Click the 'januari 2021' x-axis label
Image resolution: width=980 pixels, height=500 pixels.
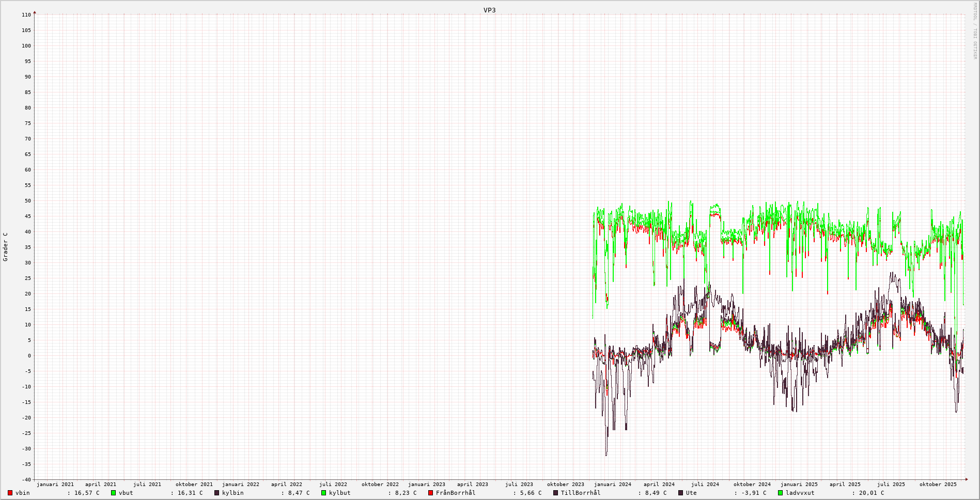(x=55, y=485)
